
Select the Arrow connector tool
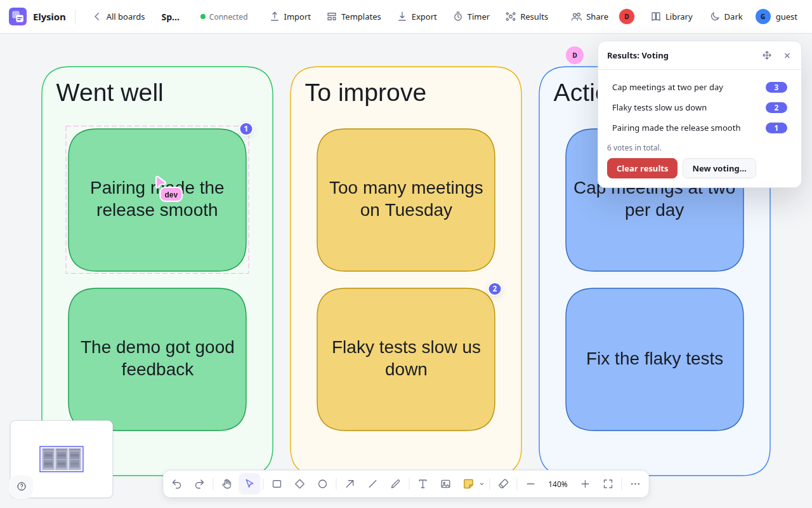tap(350, 484)
